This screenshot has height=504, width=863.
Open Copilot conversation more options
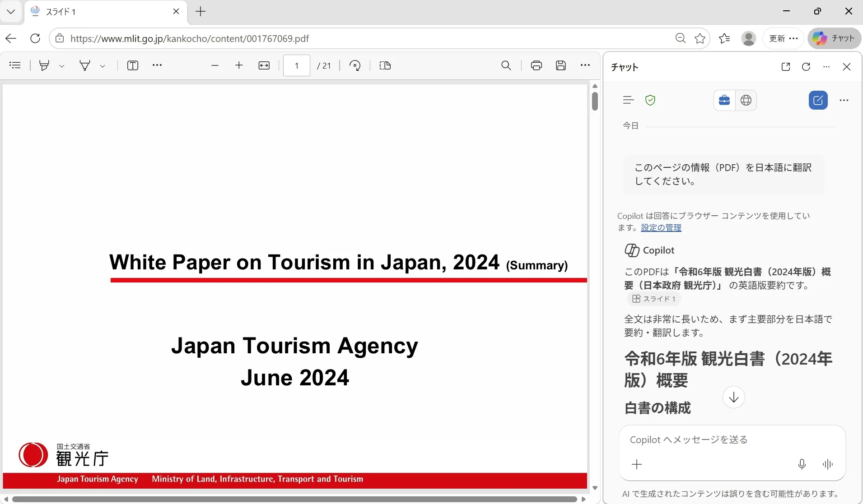(x=844, y=100)
